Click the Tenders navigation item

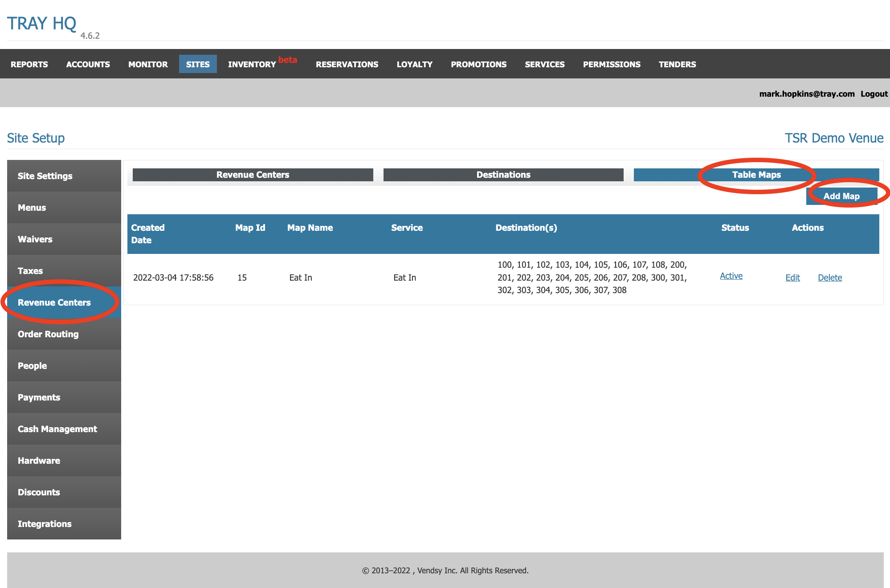coord(677,64)
